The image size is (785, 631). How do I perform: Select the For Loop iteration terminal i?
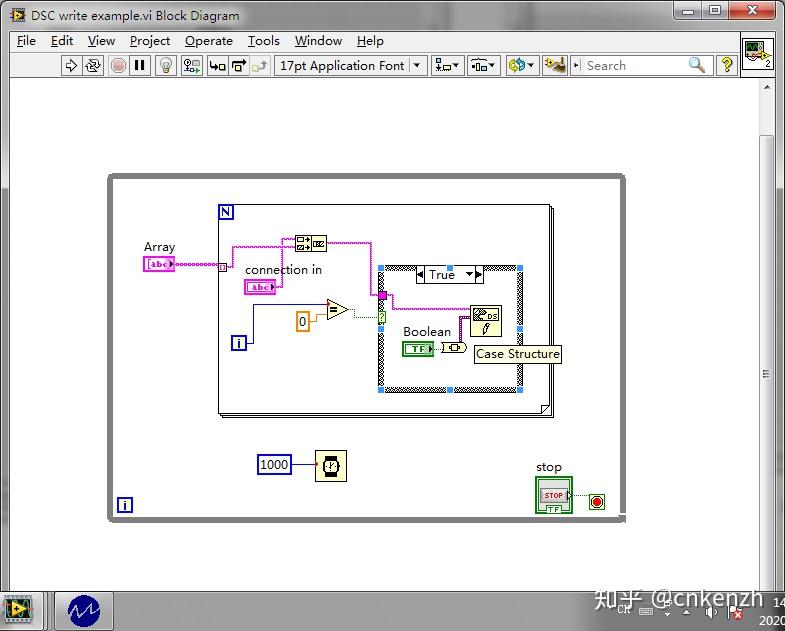(x=239, y=343)
